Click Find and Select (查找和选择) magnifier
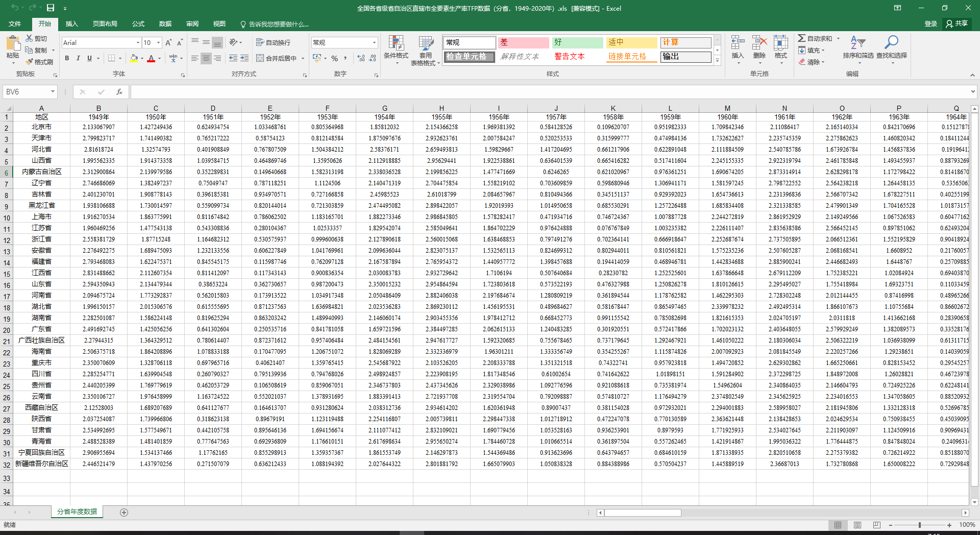Image resolution: width=980 pixels, height=535 pixels. point(891,44)
